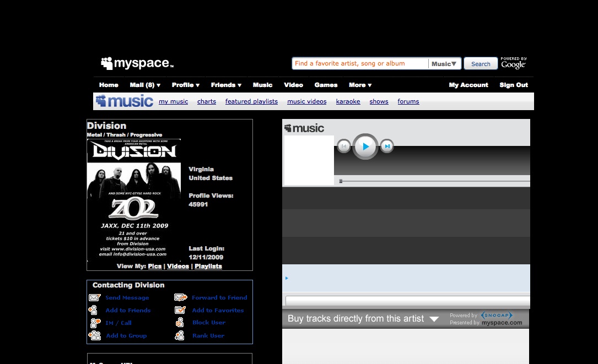Click the player progress slider handle
This screenshot has height=364, width=598.
click(341, 181)
